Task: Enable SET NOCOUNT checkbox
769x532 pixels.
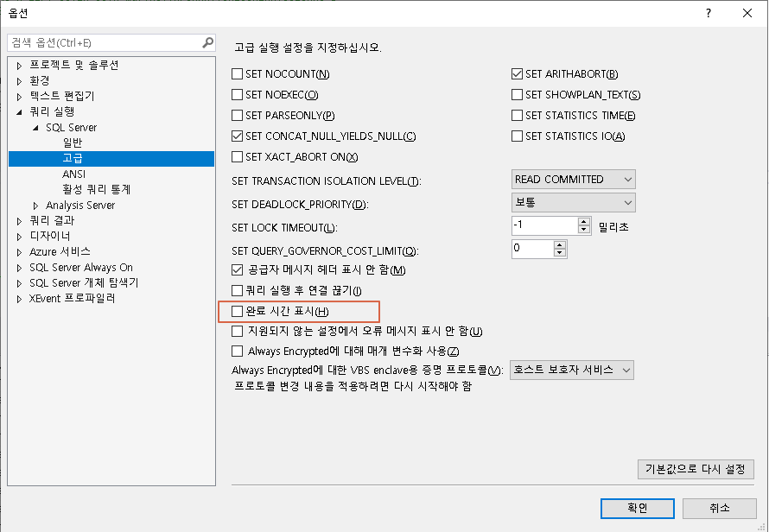Action: (x=237, y=74)
